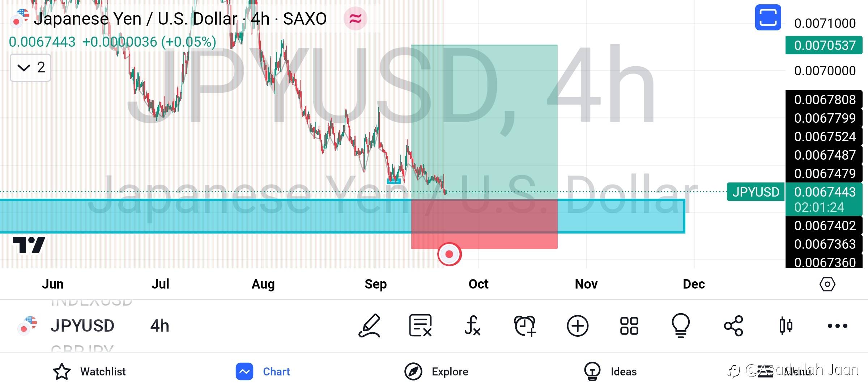Open the three-dot more options menu
This screenshot has height=391, width=868.
(x=837, y=326)
